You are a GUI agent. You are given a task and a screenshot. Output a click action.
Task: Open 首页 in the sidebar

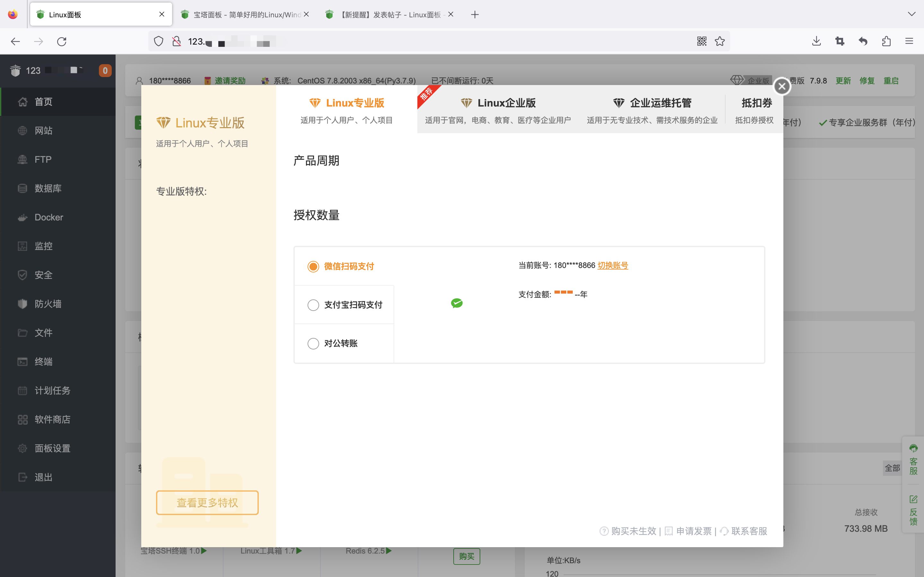(58, 102)
